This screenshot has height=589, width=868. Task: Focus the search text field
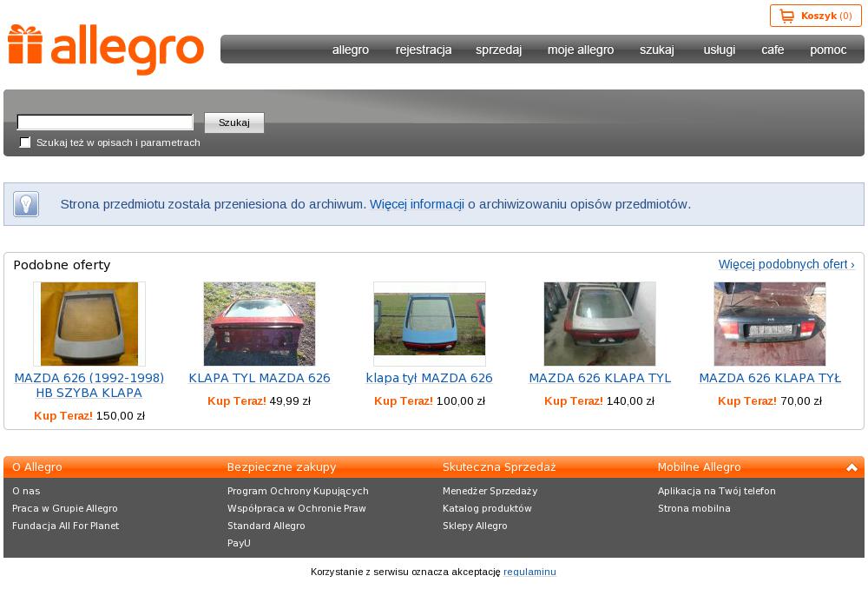(x=105, y=122)
